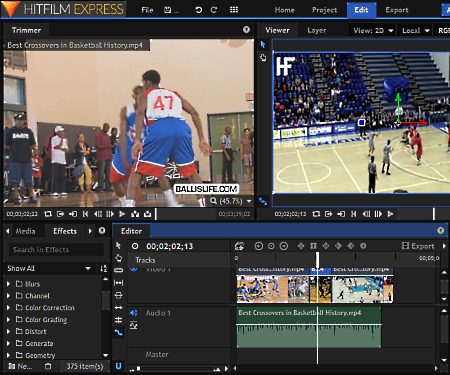Open the workspaces grid icon
This screenshot has width=450, height=375.
pyautogui.click(x=234, y=10)
